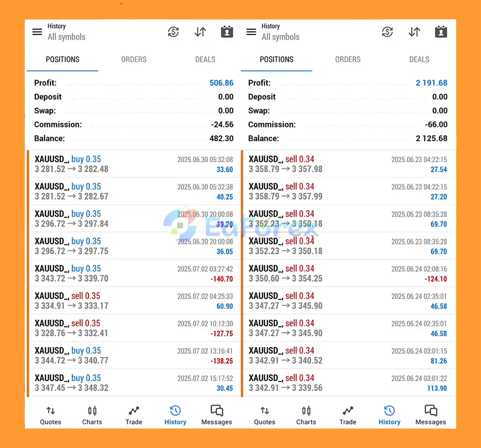Tap 'All symbols' subtitle in left panel header
The height and width of the screenshot is (448, 481).
(x=67, y=37)
